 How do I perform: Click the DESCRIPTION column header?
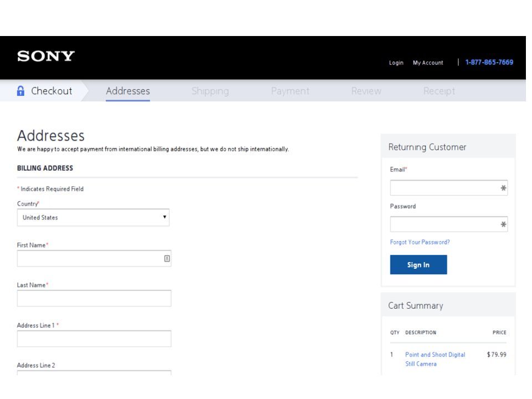(x=421, y=332)
